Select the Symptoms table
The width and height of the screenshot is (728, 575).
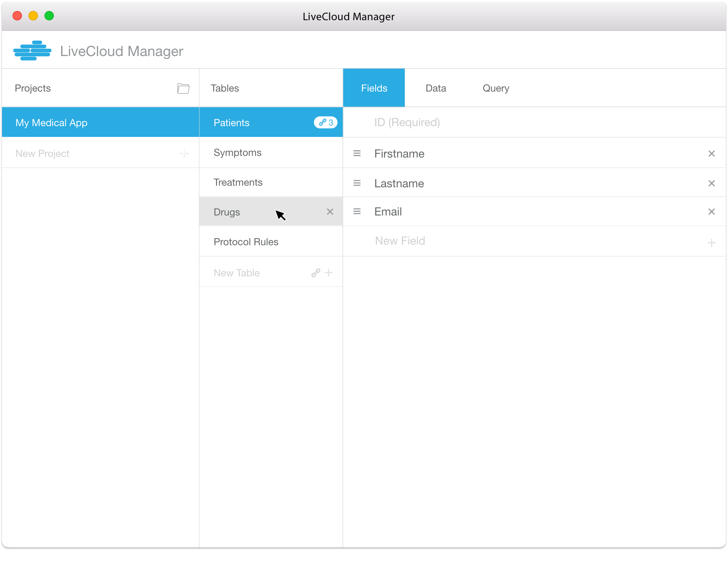click(x=237, y=152)
